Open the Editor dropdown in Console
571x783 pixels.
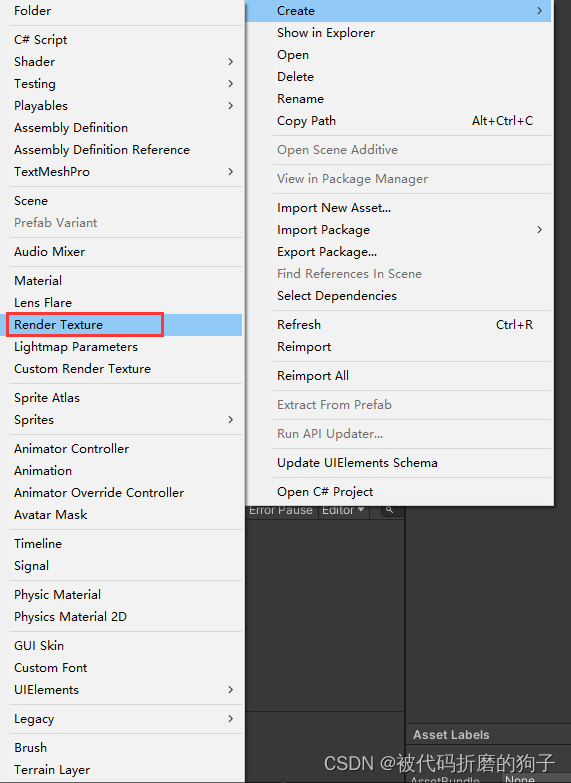pos(343,511)
